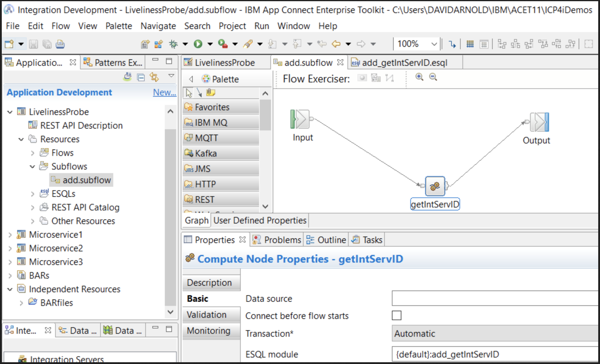Open the Validation properties section
This screenshot has width=600, height=364.
click(x=207, y=315)
